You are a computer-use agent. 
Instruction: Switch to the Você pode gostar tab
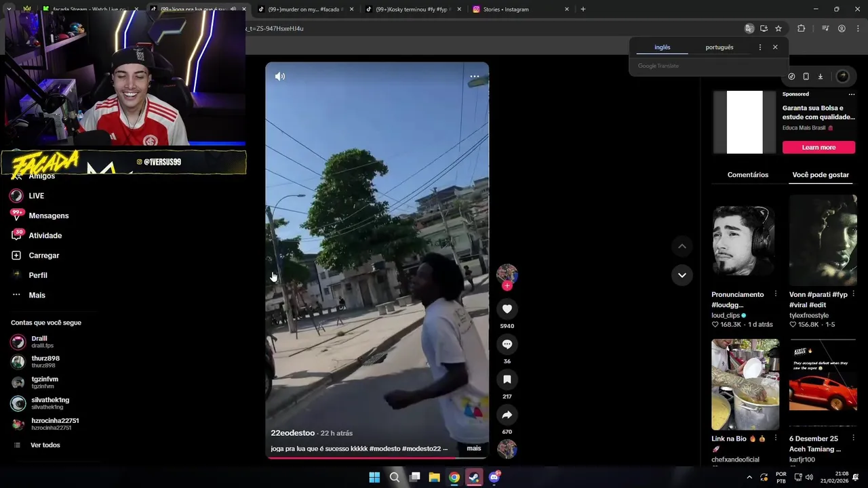point(821,175)
